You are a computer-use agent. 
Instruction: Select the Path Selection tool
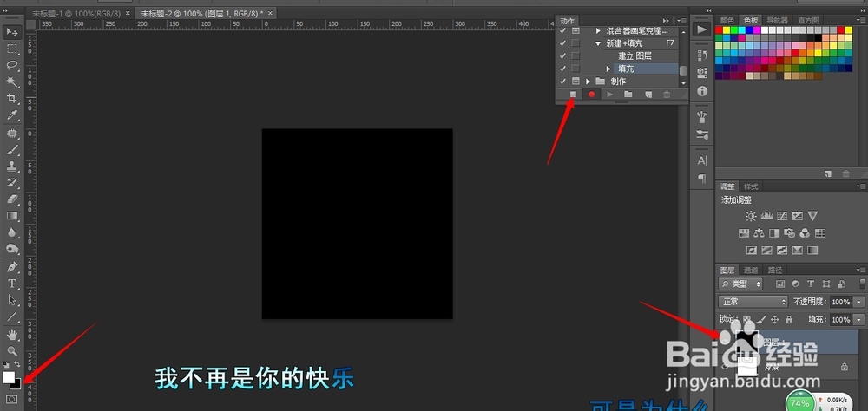click(11, 300)
